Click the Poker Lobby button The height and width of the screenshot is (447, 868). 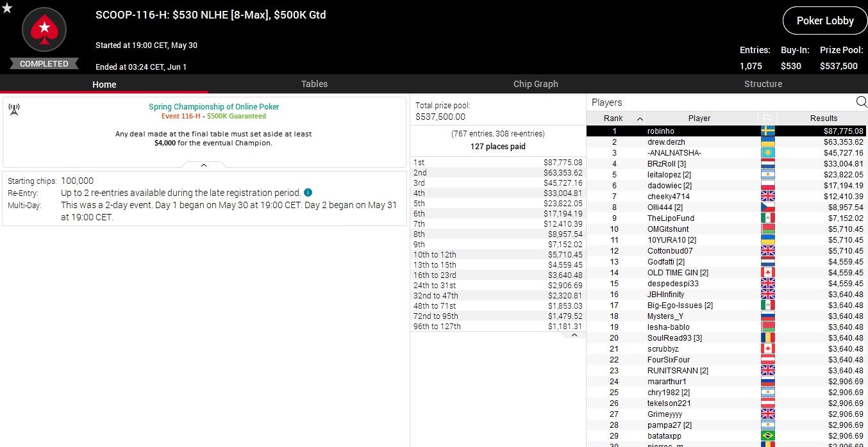[x=824, y=21]
